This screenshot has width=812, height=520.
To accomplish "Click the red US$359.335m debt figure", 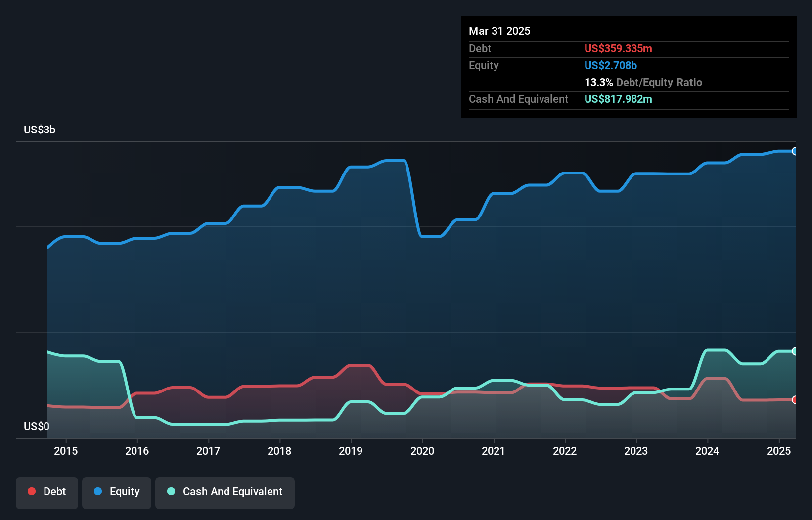I will [618, 48].
